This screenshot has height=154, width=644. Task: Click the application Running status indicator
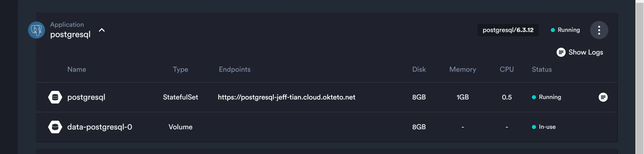pyautogui.click(x=565, y=30)
